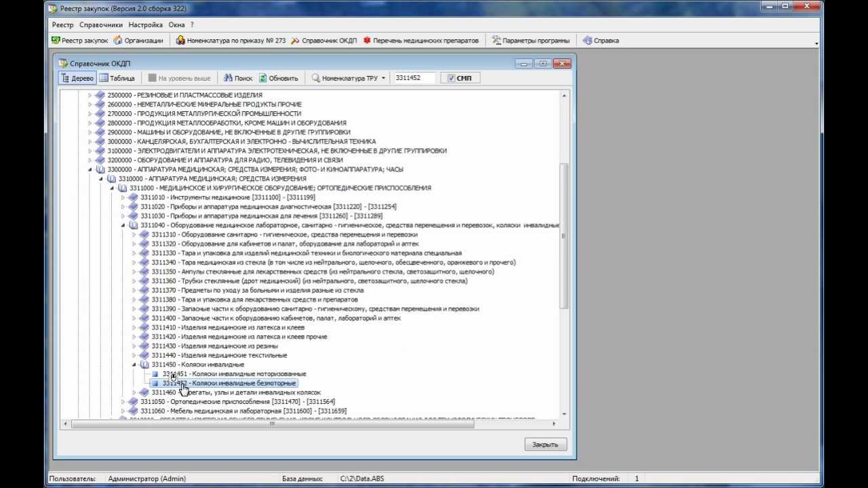Click book icon of 3311310 Оборудование санитарно-гигиеническое

(x=144, y=235)
